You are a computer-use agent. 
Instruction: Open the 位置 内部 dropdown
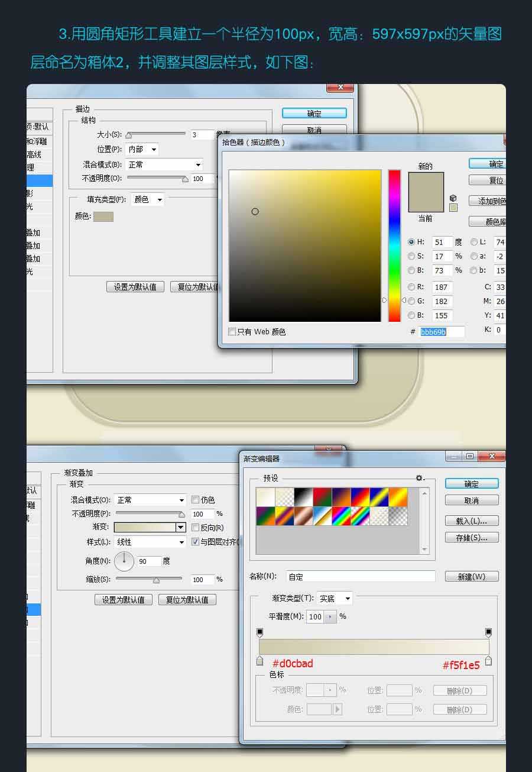click(142, 150)
